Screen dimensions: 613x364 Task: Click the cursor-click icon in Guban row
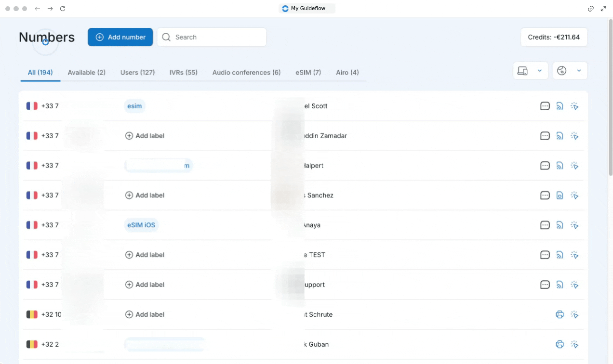click(574, 344)
